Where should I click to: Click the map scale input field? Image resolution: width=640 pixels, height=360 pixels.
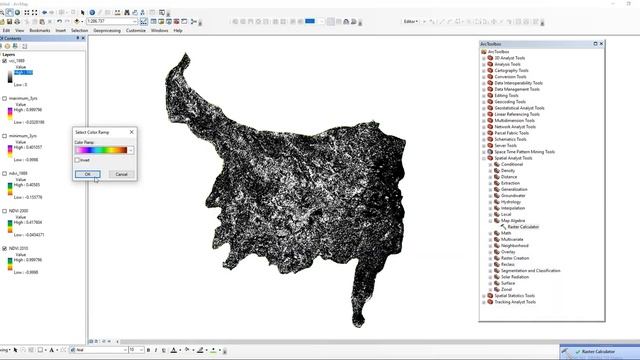click(109, 21)
